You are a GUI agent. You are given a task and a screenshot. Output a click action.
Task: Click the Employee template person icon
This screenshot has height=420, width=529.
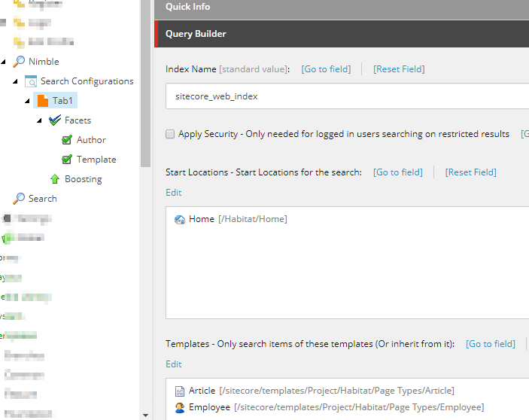click(180, 407)
